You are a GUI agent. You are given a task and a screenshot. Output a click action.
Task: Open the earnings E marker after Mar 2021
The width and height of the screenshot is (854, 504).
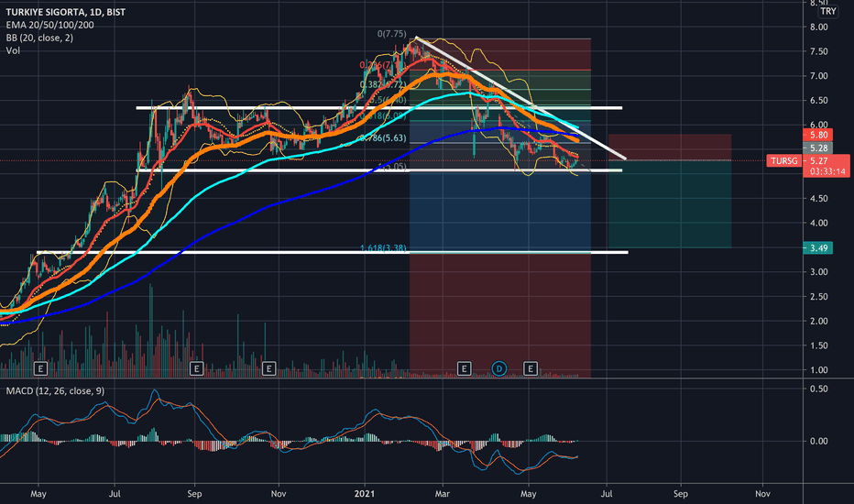tap(464, 369)
